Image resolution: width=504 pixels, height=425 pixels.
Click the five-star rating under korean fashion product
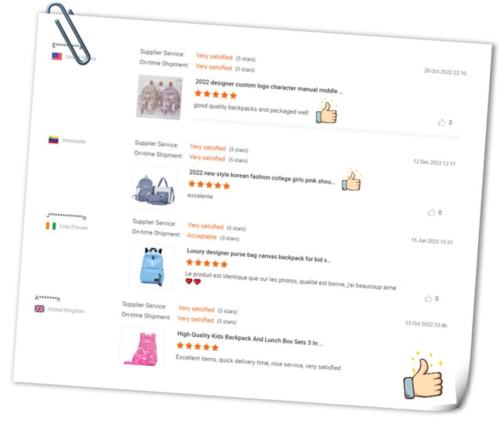(x=209, y=185)
